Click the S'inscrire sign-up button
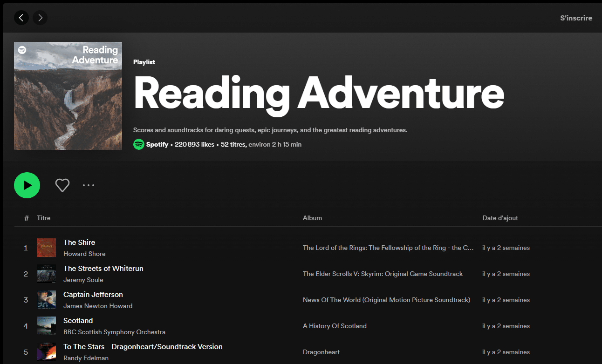Viewport: 602px width, 364px height. click(x=576, y=18)
